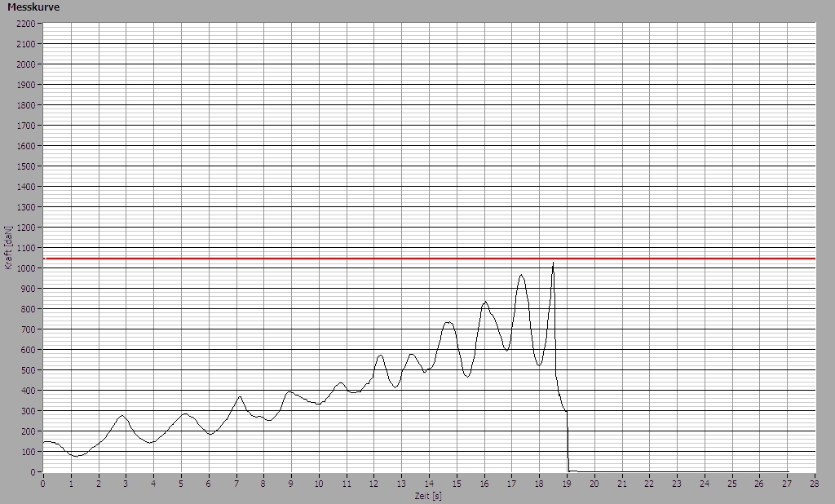835x504 pixels.
Task: Click the curve minimum near 1.2 s
Action: (76, 456)
